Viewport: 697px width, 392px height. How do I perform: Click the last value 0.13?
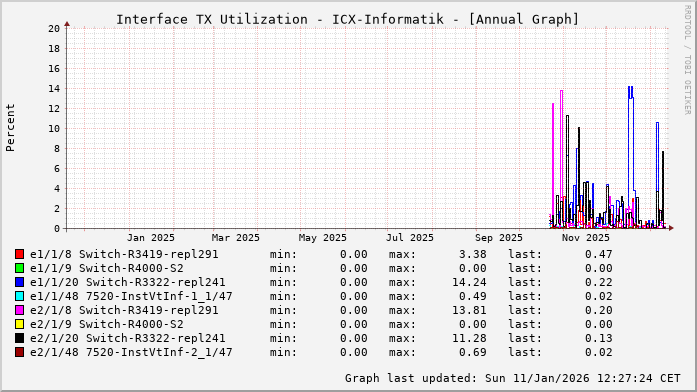click(599, 338)
